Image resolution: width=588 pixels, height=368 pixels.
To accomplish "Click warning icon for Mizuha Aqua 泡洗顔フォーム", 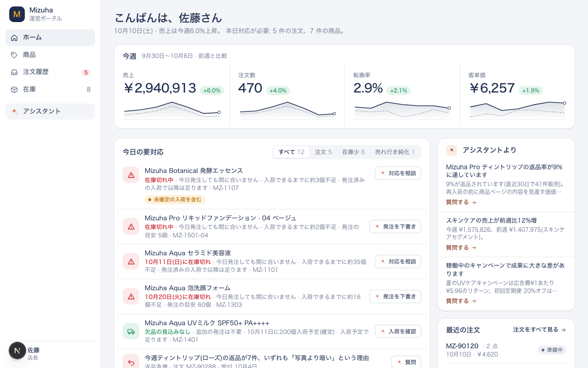I will (131, 296).
